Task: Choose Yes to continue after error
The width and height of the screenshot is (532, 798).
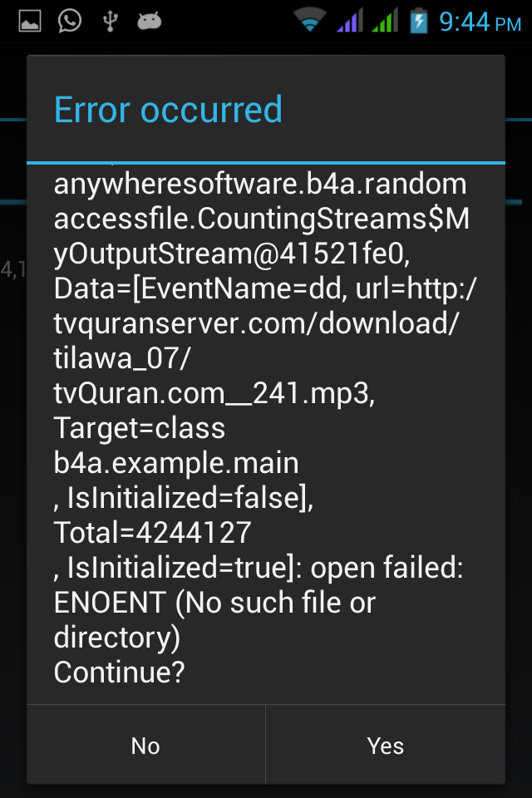Action: [386, 746]
